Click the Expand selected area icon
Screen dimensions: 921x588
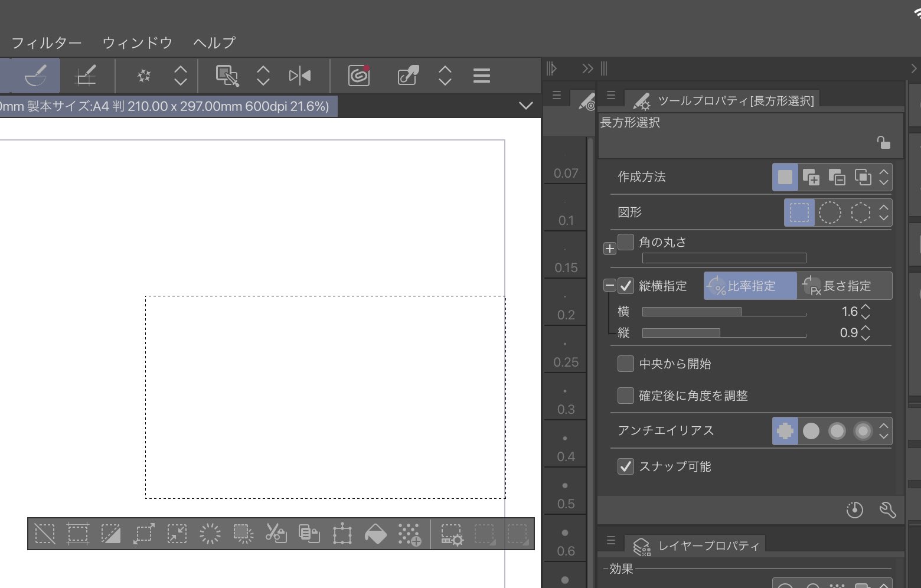click(143, 534)
